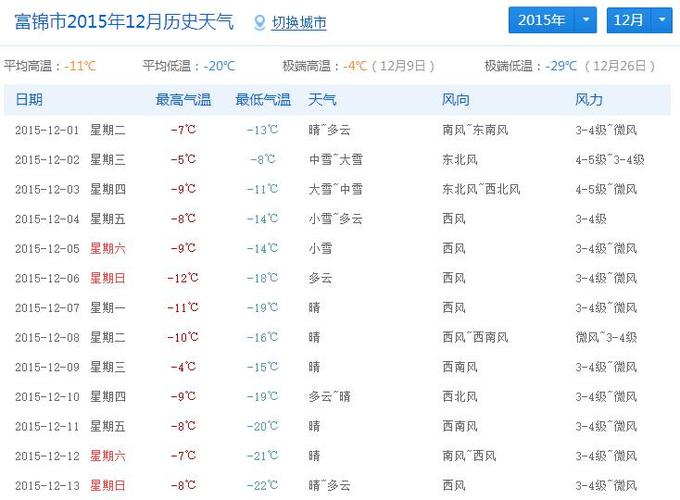Screen dimensions: 680x500
Task: Click average low temperature value -20℃
Action: (219, 66)
